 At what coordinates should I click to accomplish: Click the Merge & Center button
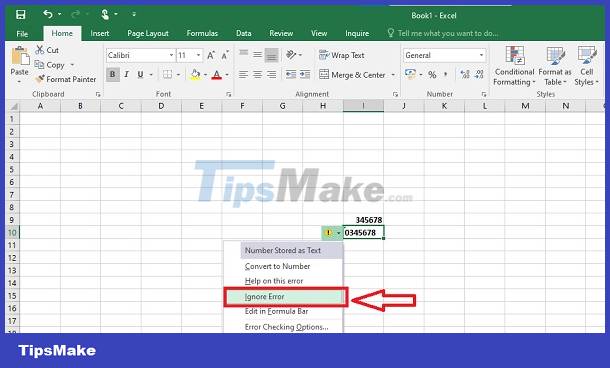click(352, 74)
